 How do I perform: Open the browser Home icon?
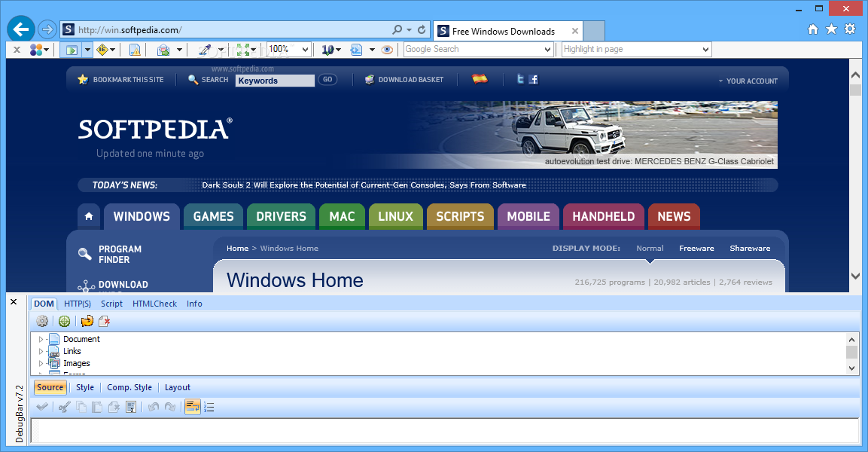click(x=813, y=29)
